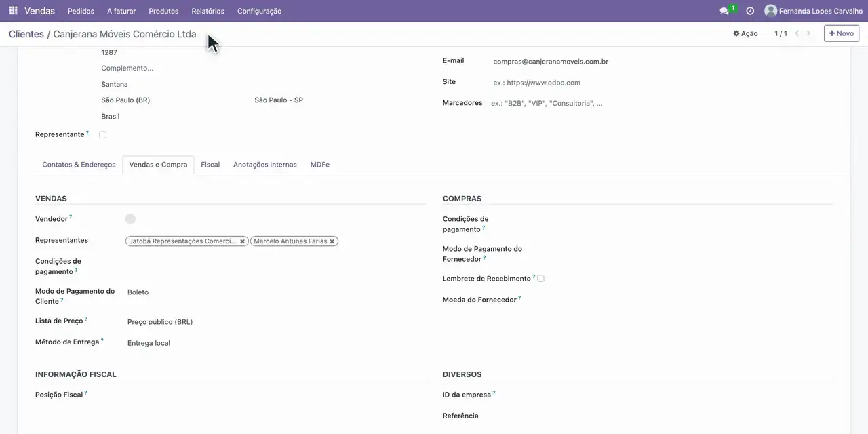Image resolution: width=868 pixels, height=434 pixels.
Task: Click the Santana district field
Action: tap(262, 85)
